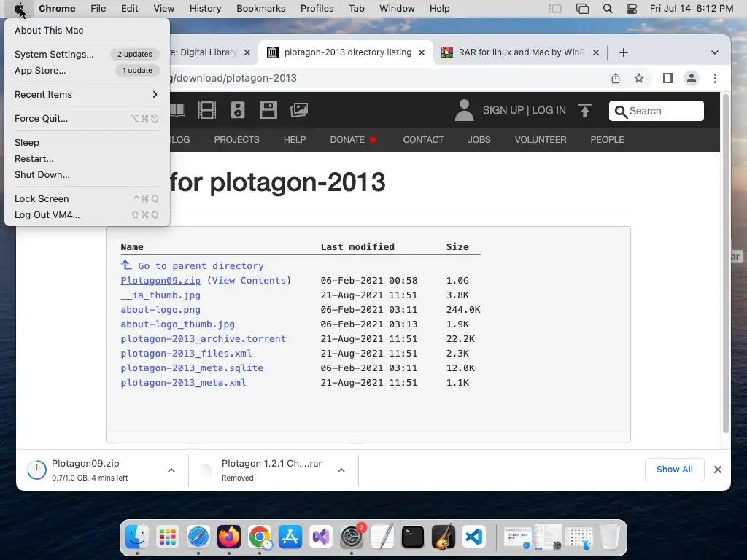747x560 pixels.
Task: Click the Chrome share page icon
Action: click(x=616, y=78)
